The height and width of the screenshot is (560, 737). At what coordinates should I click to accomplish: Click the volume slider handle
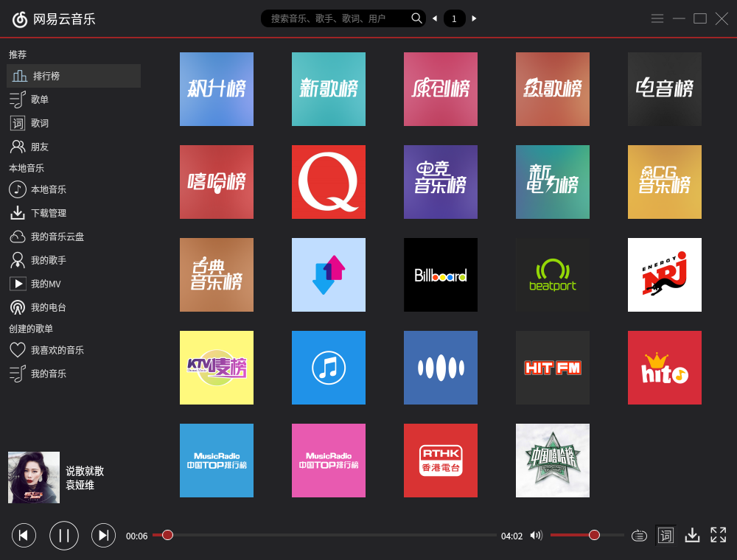coord(594,535)
